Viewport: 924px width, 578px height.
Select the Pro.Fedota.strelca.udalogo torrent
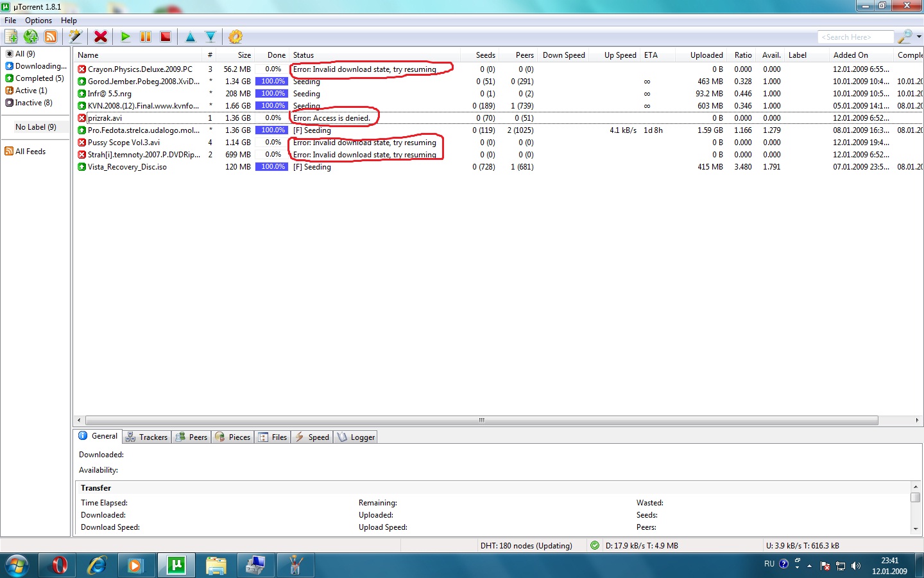pyautogui.click(x=143, y=130)
